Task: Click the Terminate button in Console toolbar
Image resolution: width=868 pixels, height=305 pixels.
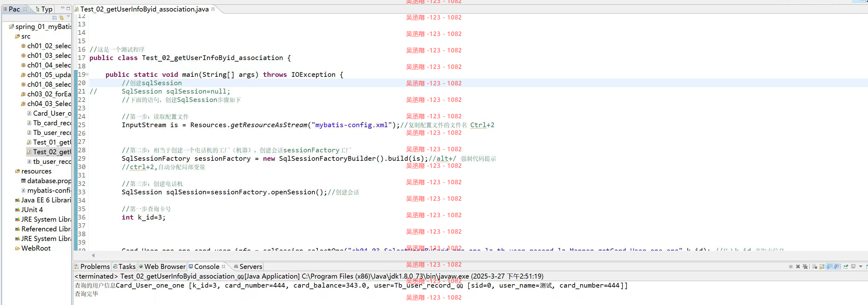Action: 790,266
